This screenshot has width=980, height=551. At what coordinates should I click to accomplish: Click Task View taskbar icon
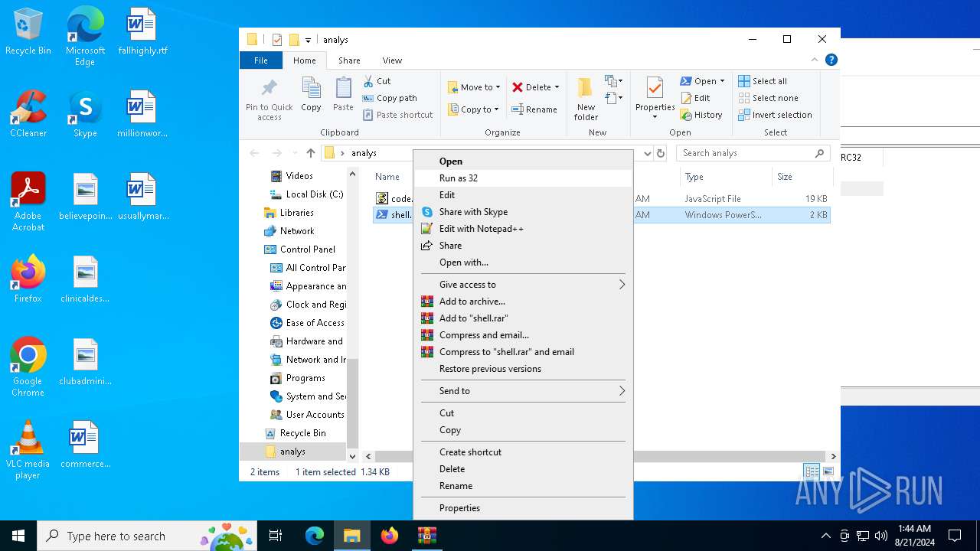276,536
